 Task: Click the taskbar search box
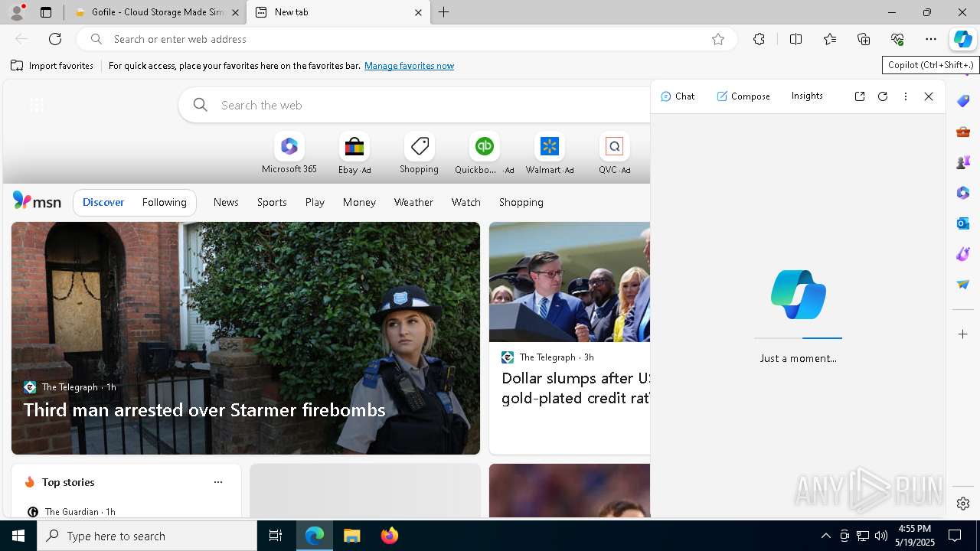coord(147,536)
